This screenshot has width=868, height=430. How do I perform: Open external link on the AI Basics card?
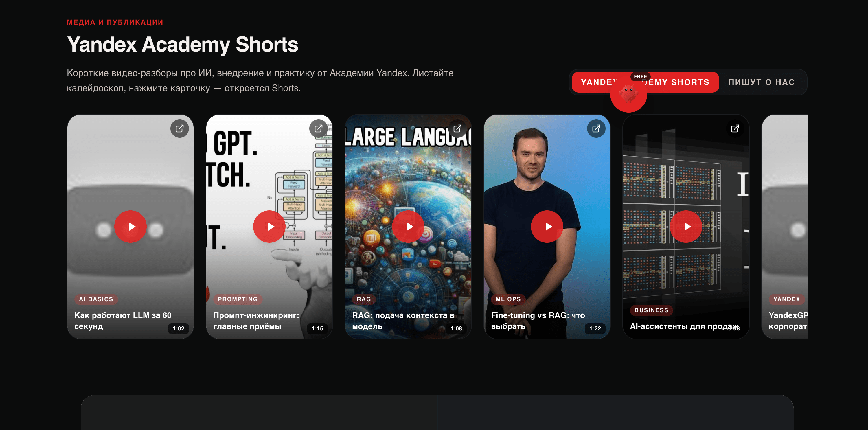180,128
